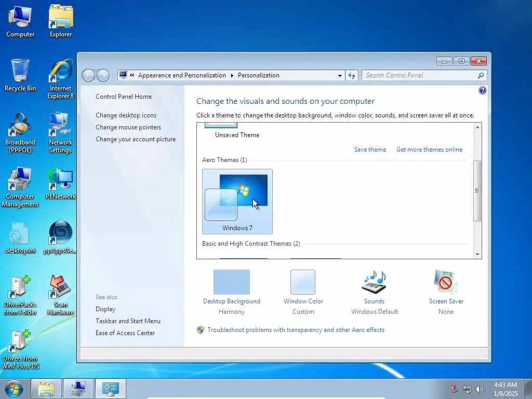Viewport: 532px width, 399px height.
Task: Expand the Appearance and Personalization breadcrumb arrow
Action: point(232,75)
